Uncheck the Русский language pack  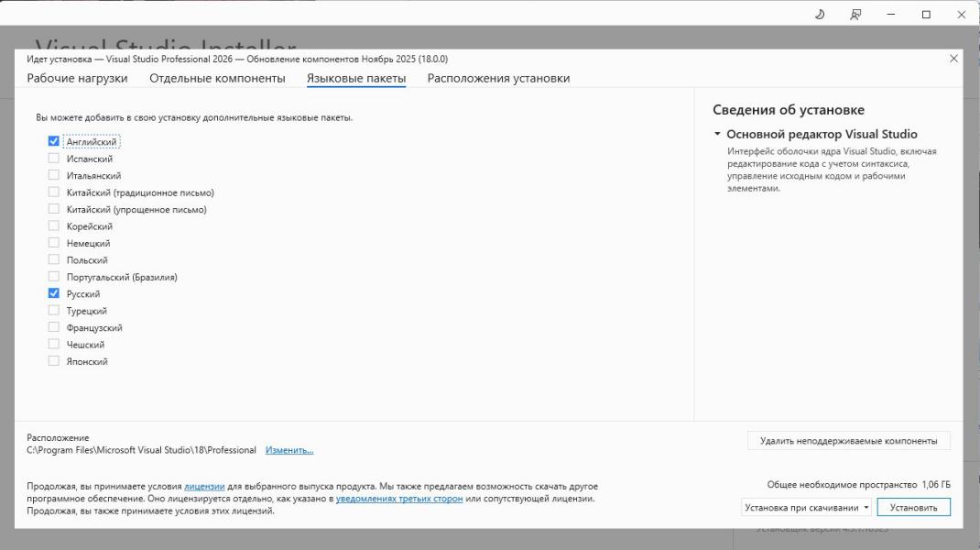point(54,294)
